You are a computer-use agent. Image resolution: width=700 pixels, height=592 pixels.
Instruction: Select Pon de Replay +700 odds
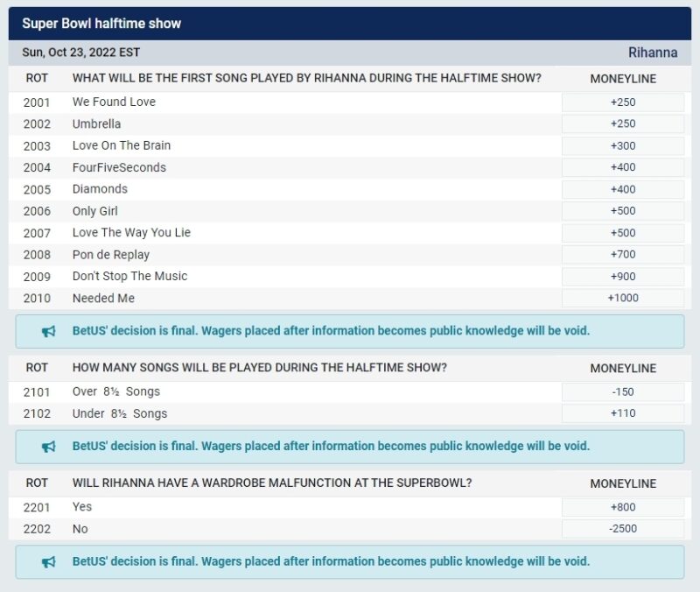click(623, 255)
